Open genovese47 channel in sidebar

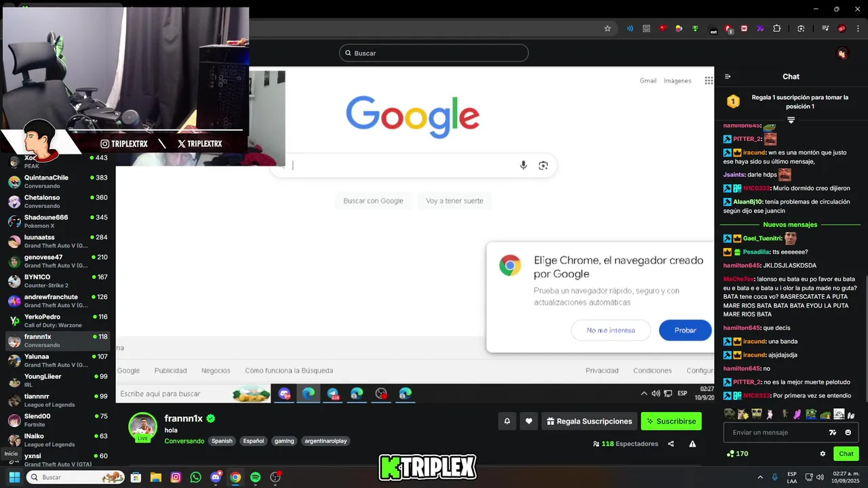tap(58, 261)
